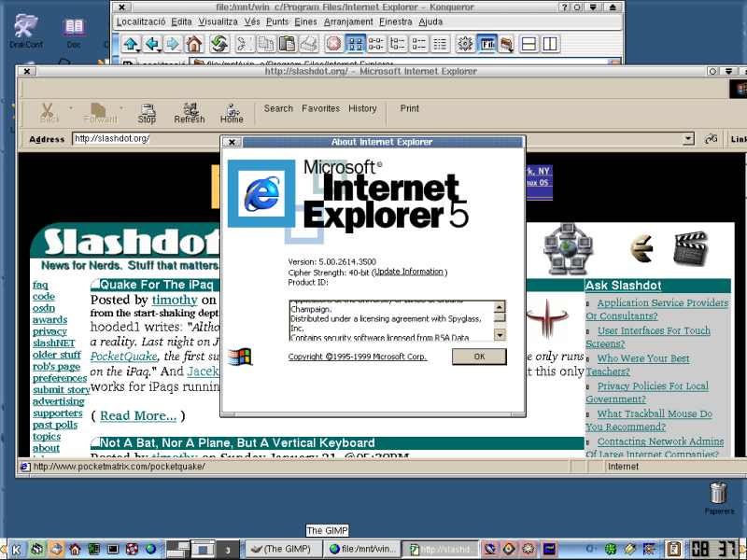Viewport: 747px width, 560px height.
Task: Reload the Konqueror view with green arrows
Action: (x=219, y=44)
